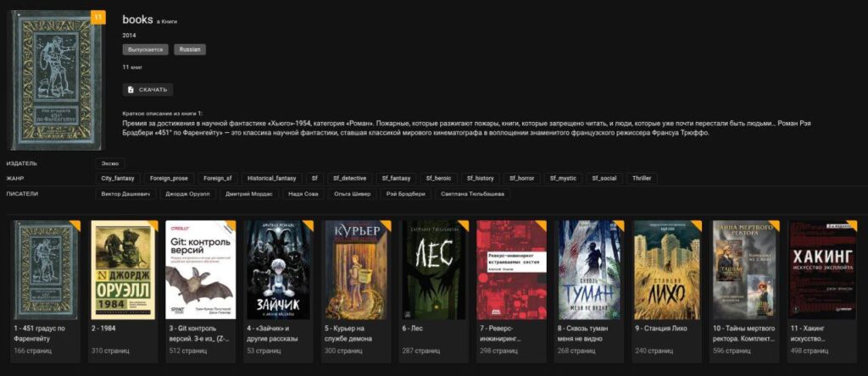Open writer Светлана Тюльбашева
The image size is (868, 376).
tap(473, 194)
